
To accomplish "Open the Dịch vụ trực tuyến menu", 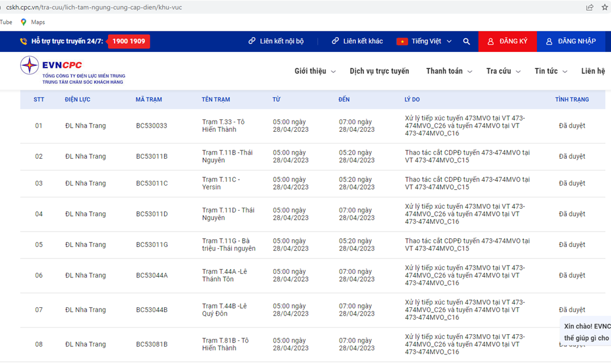I will tap(379, 71).
